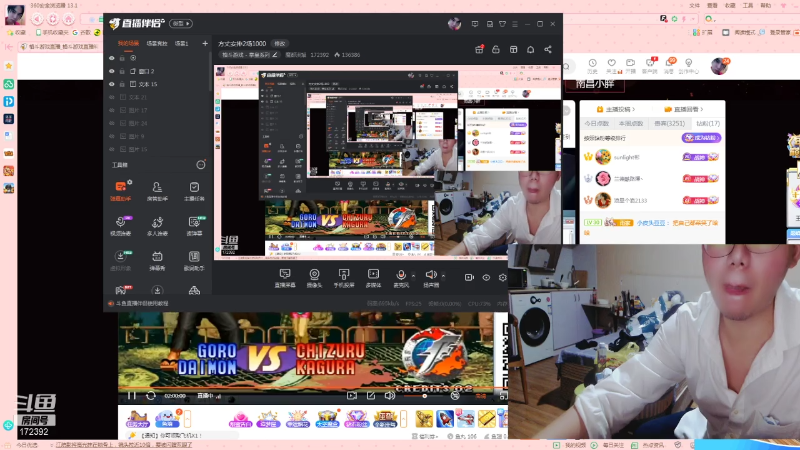Click the browser 工具 menu

tap(748, 5)
